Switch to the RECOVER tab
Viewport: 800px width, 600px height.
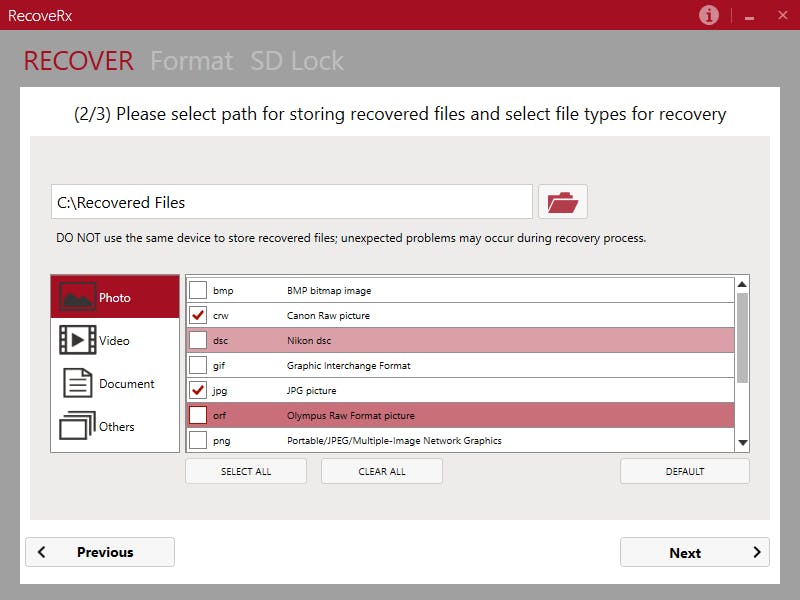tap(79, 61)
